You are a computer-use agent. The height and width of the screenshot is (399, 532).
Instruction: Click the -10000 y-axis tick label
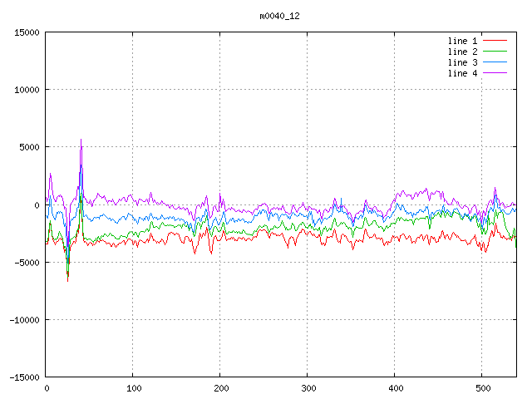[23, 320]
